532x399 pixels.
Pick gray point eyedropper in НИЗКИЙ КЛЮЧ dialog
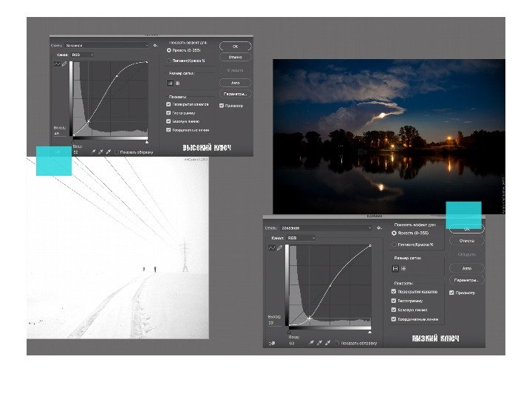point(319,343)
